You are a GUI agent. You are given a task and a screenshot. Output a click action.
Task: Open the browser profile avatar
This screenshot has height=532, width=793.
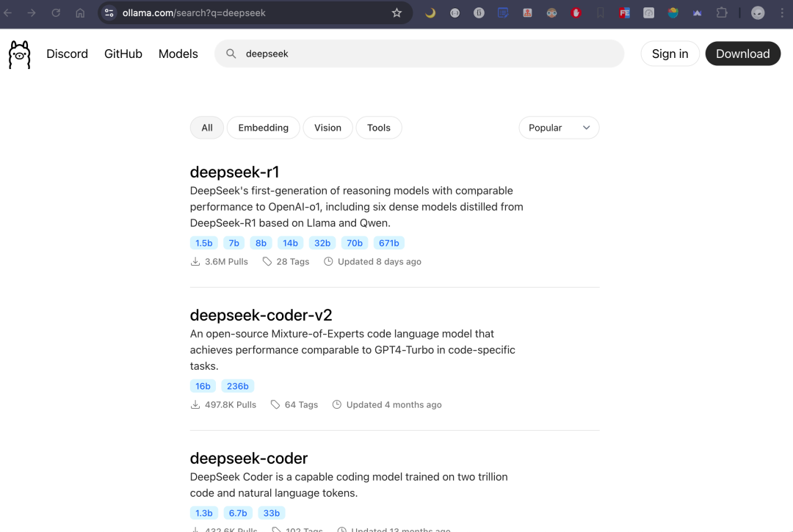tap(758, 13)
